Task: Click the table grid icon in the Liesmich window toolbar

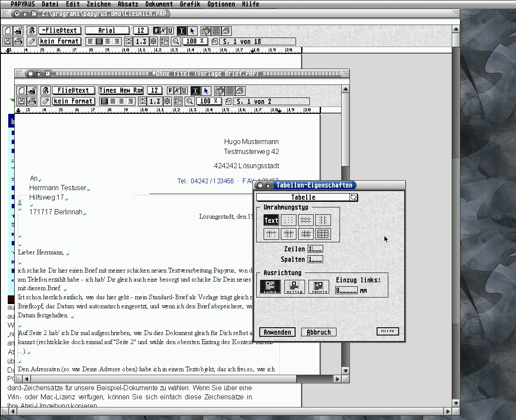Action: [x=216, y=31]
